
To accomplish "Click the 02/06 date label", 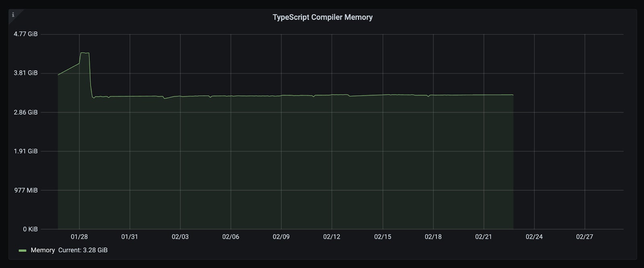I will [x=231, y=237].
